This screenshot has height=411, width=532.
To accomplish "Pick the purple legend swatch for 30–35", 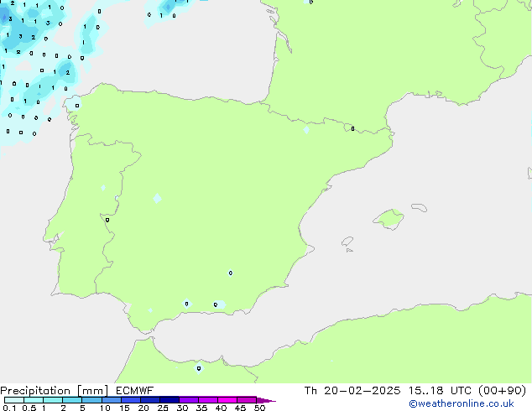I will click(189, 400).
